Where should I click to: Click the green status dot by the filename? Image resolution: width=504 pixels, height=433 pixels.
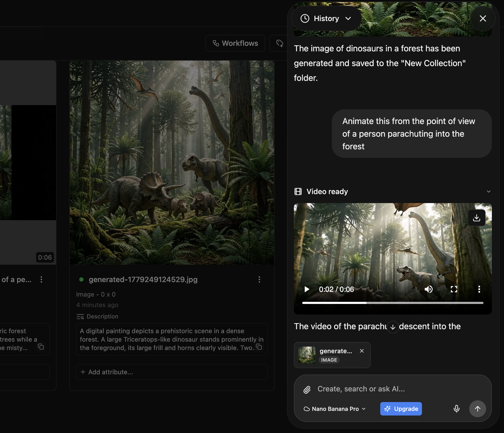point(81,279)
